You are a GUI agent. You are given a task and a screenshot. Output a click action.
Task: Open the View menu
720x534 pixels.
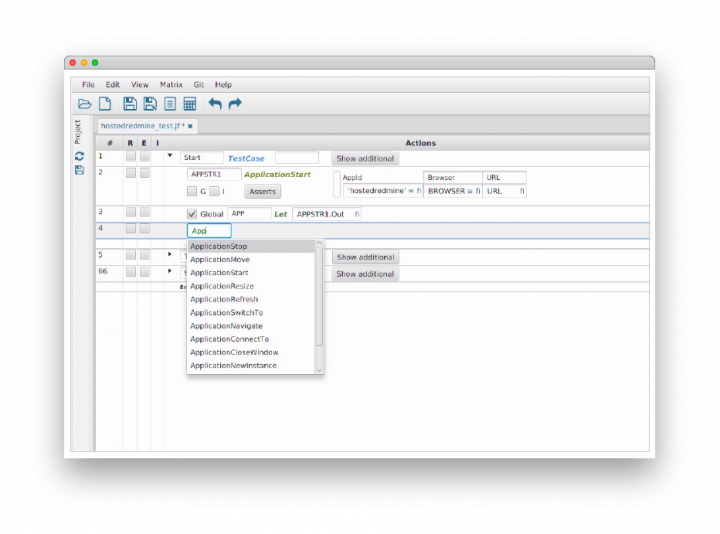click(x=140, y=84)
